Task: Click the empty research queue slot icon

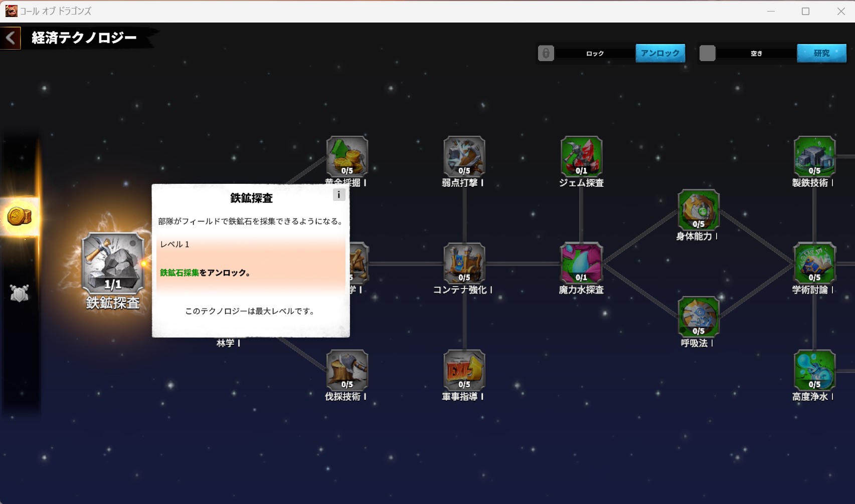Action: coord(707,53)
